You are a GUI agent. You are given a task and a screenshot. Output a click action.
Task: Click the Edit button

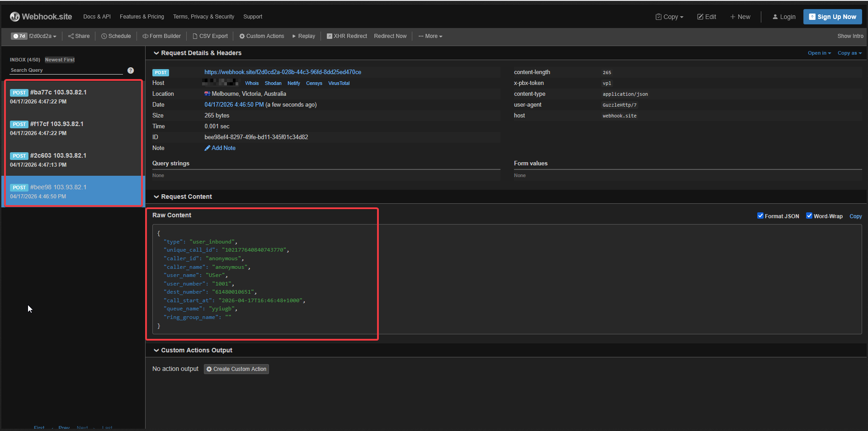(x=707, y=17)
